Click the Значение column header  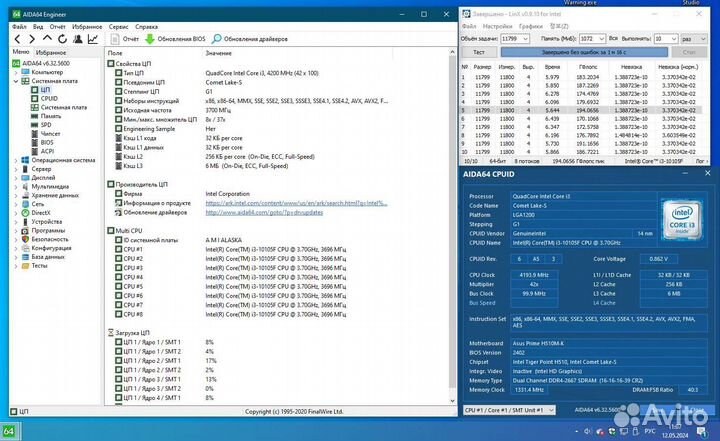tap(219, 53)
